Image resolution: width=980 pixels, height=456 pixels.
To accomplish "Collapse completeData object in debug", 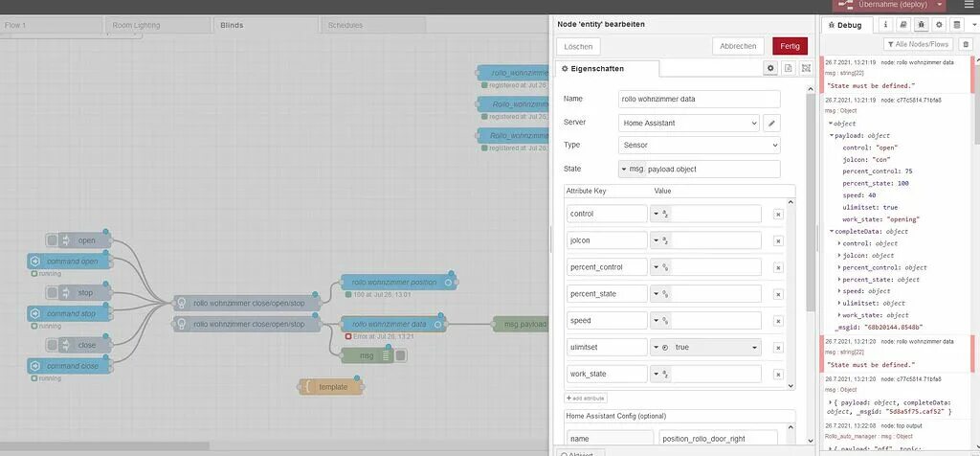I will (x=832, y=232).
